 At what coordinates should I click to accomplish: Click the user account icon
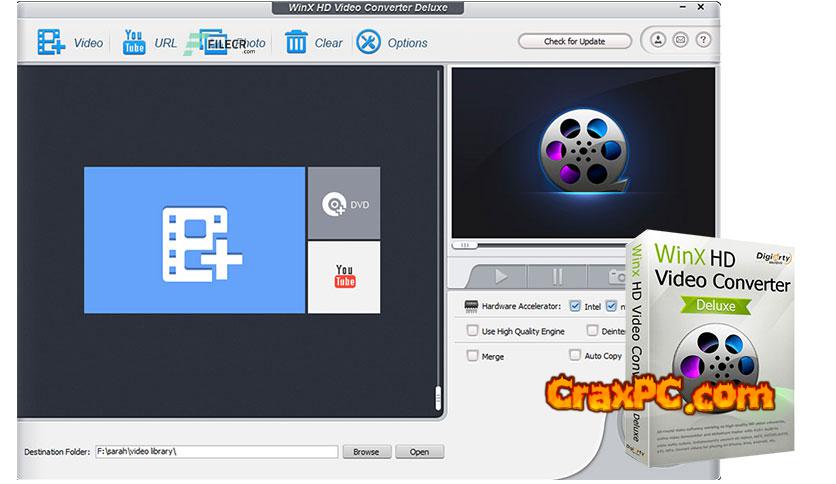(658, 40)
